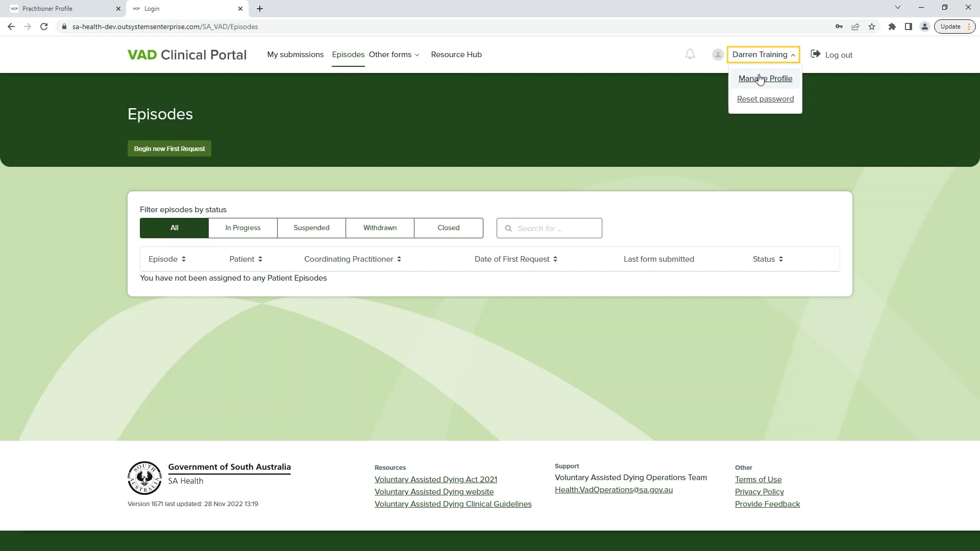
Task: Select the Closed episode status filter
Action: pos(448,228)
